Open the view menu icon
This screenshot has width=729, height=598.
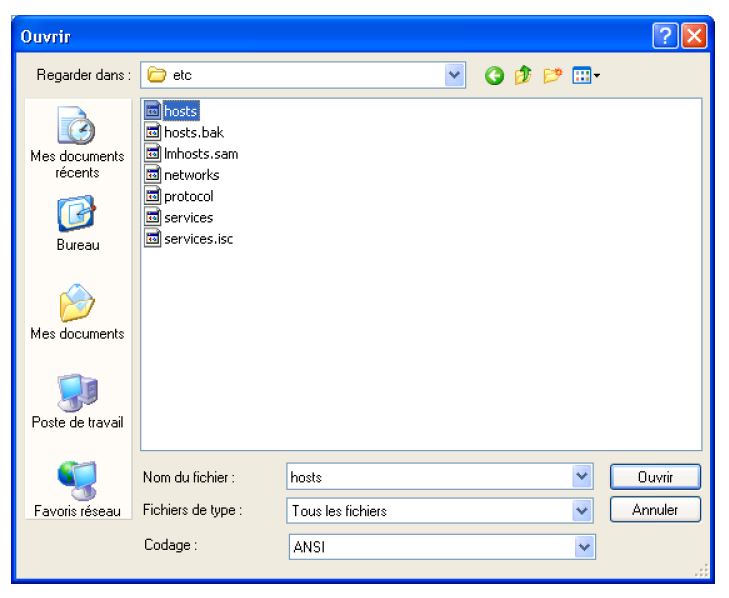(585, 75)
